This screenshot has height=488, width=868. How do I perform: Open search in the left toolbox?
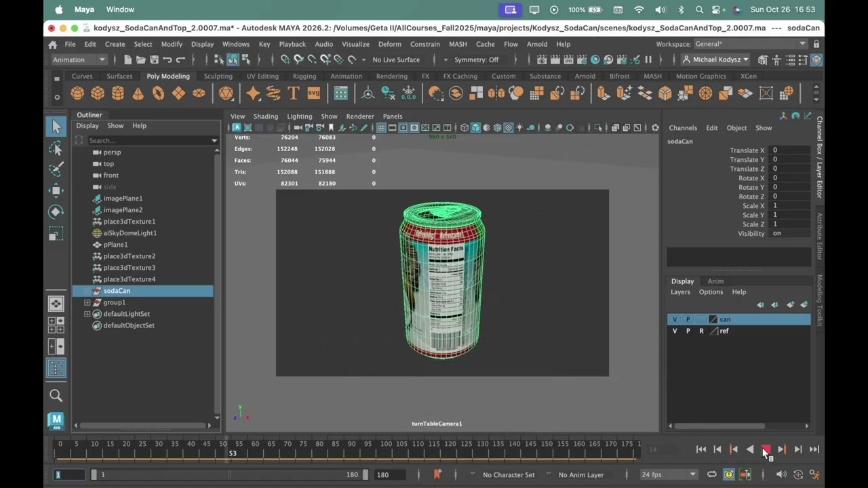tap(56, 396)
